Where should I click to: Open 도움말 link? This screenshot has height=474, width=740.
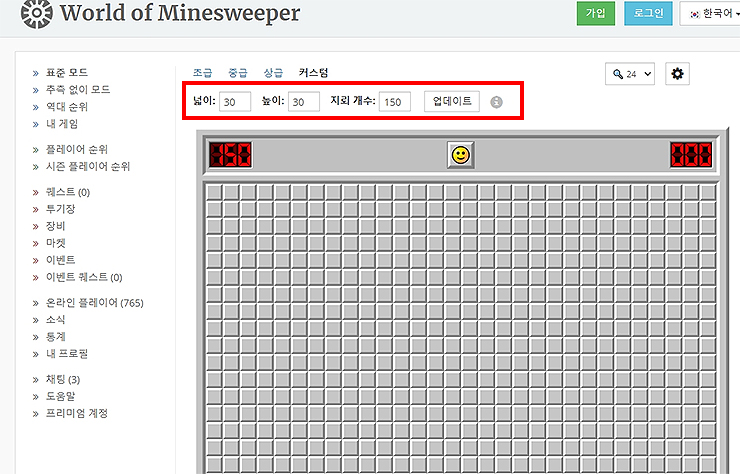tap(60, 397)
